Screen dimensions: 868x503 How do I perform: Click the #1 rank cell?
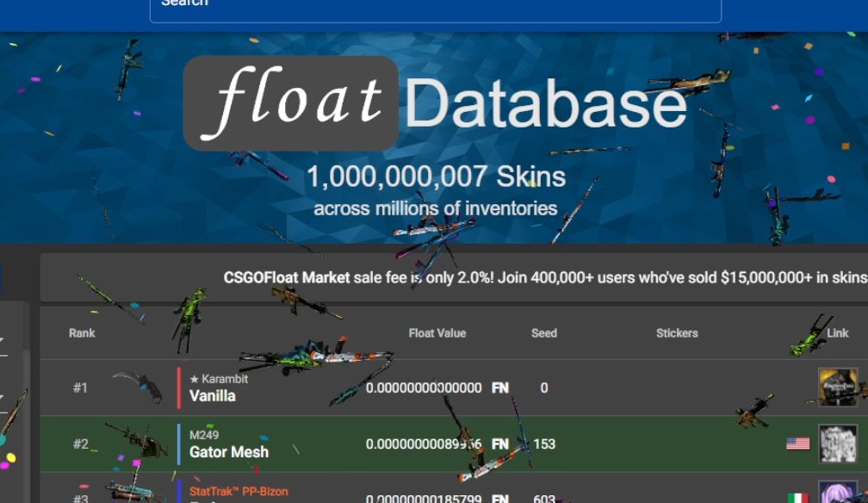point(80,388)
